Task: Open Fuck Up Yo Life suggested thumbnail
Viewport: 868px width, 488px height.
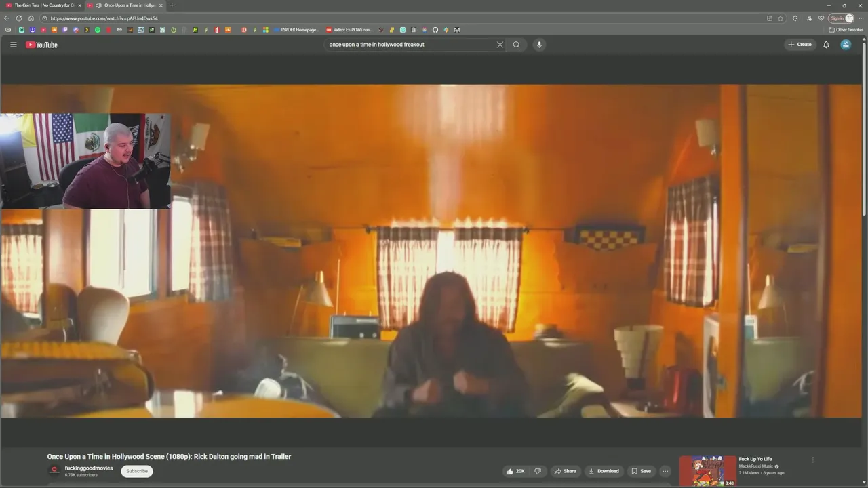Action: pos(707,471)
